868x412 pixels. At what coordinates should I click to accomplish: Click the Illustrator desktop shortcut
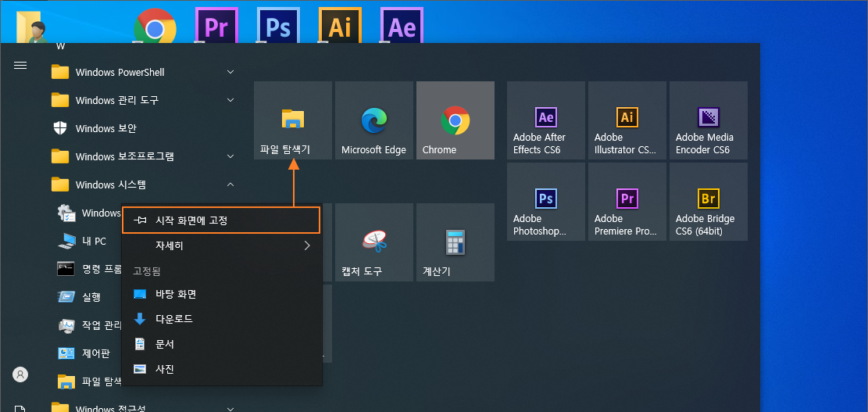coord(340,26)
